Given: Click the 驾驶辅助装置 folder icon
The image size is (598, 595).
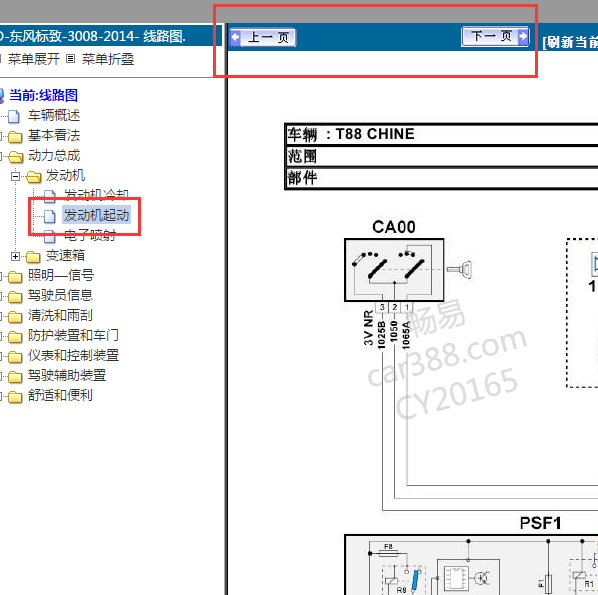Looking at the screenshot, I should (x=15, y=376).
